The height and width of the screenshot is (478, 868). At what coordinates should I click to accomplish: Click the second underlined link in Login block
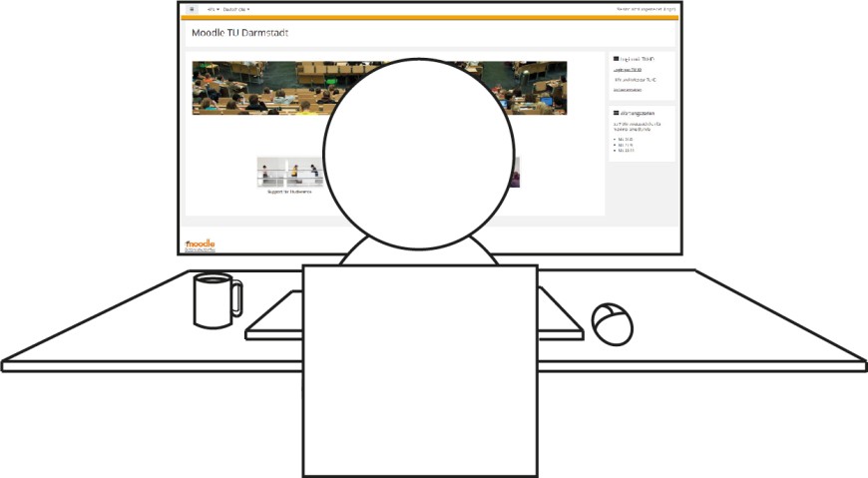click(x=628, y=90)
